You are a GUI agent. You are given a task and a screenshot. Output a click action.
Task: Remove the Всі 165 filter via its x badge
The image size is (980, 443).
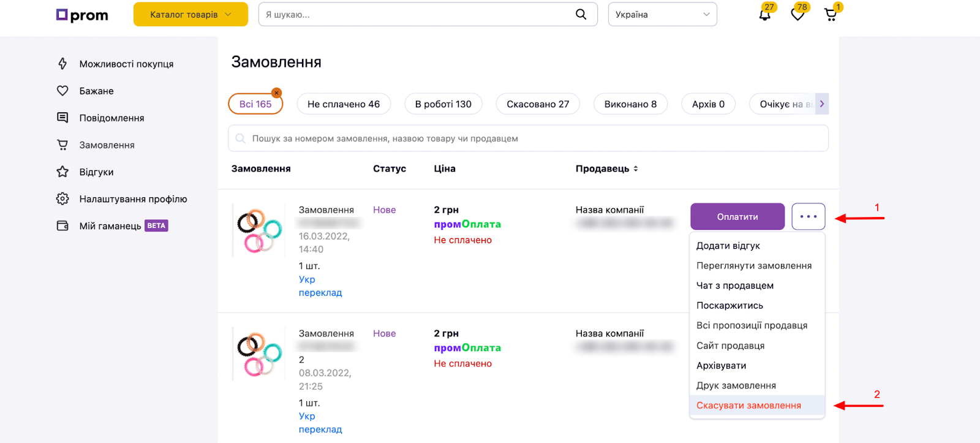click(x=277, y=93)
